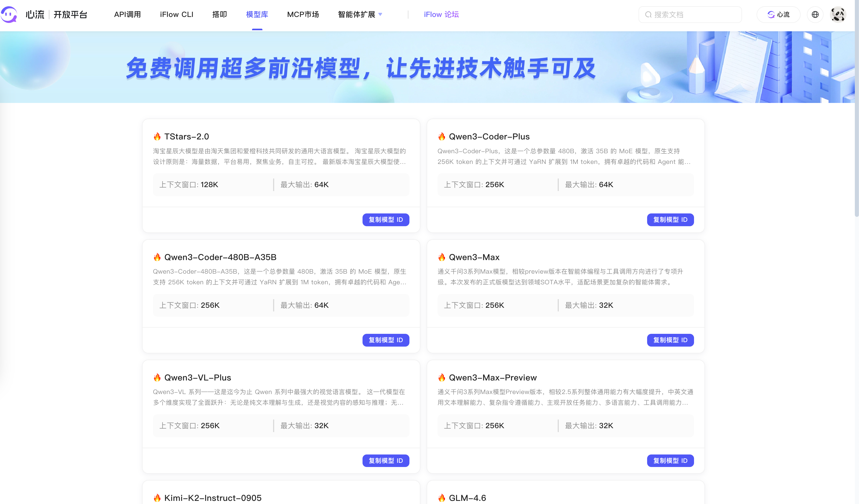Copy model ID for Qwen3-Coder-Plus

[670, 220]
